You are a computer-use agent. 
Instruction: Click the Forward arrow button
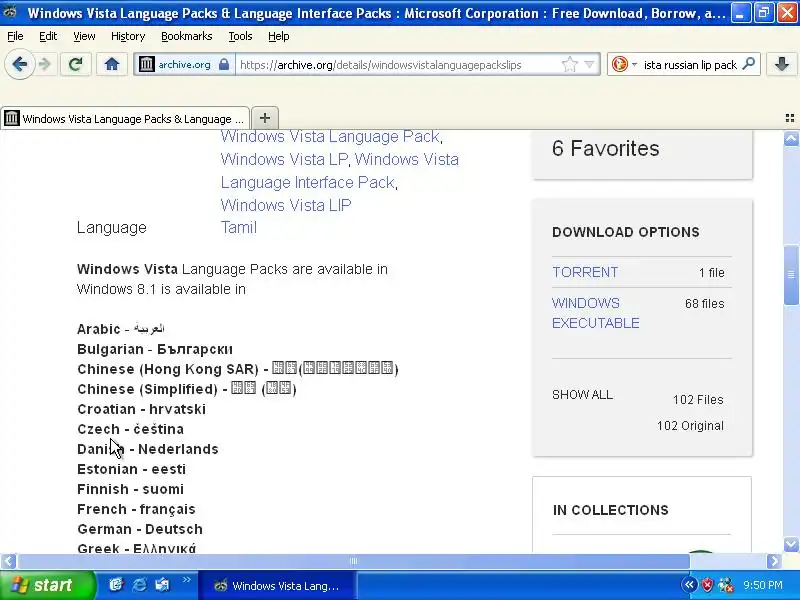[45, 64]
